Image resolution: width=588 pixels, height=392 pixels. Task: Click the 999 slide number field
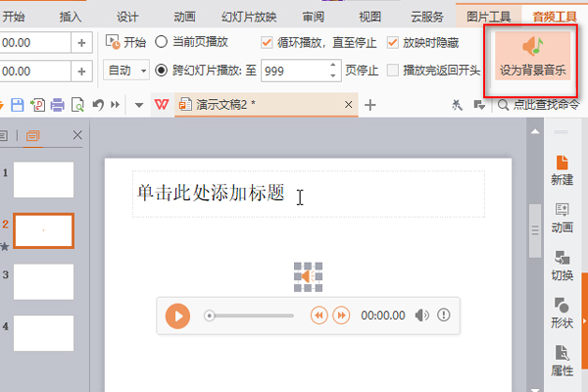pyautogui.click(x=294, y=71)
